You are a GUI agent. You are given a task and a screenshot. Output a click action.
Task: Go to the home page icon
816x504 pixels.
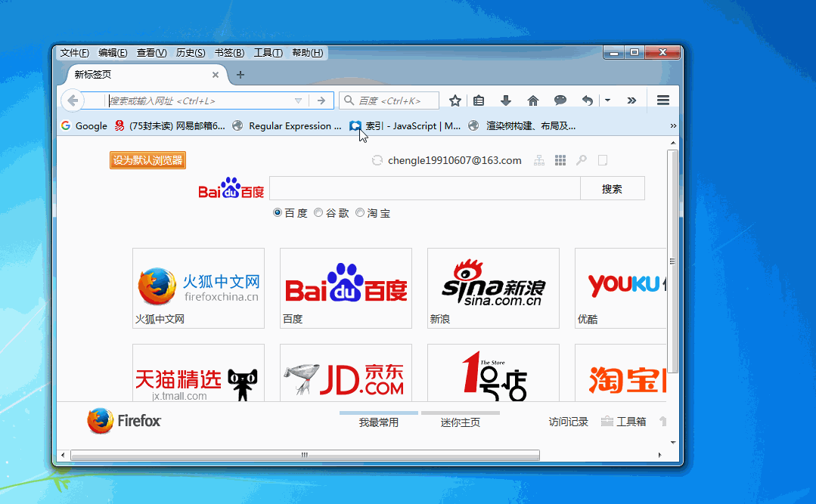tap(533, 100)
